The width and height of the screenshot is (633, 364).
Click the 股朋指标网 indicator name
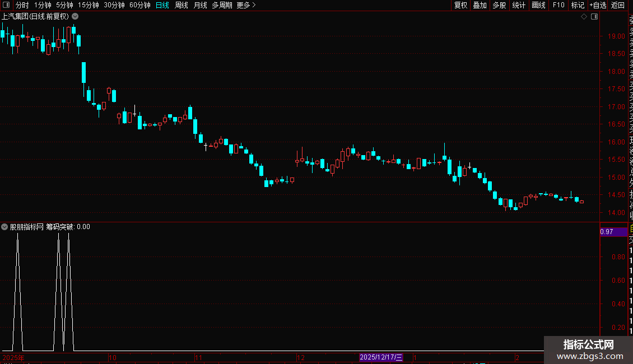tap(27, 227)
